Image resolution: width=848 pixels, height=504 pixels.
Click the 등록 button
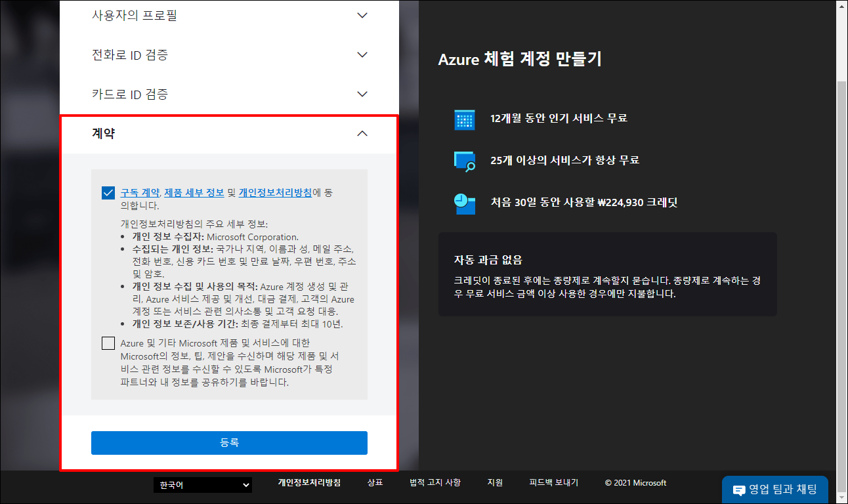(x=229, y=443)
